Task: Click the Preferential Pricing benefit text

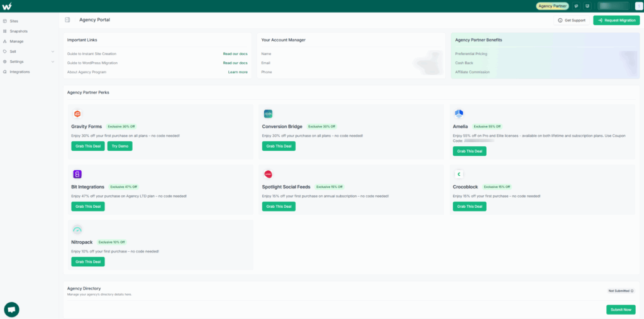Action: [471, 54]
